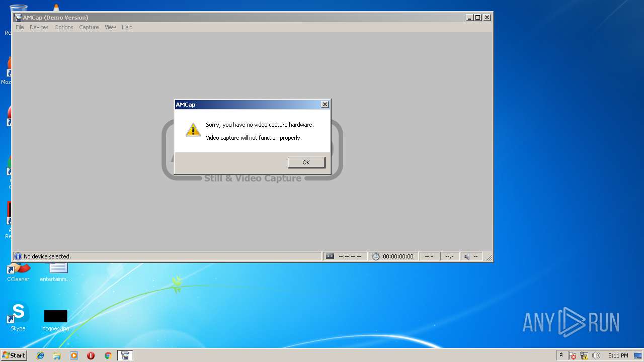Open the Help menu

(x=127, y=27)
